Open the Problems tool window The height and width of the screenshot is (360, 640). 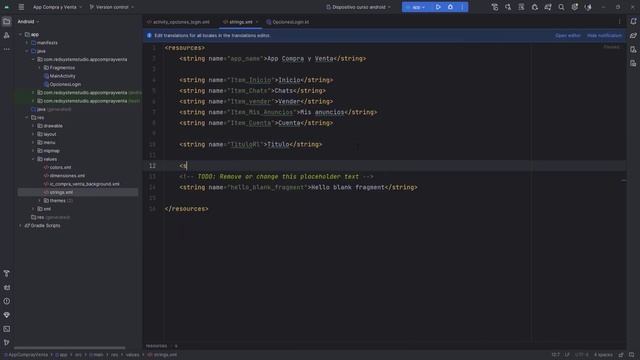[x=7, y=301]
